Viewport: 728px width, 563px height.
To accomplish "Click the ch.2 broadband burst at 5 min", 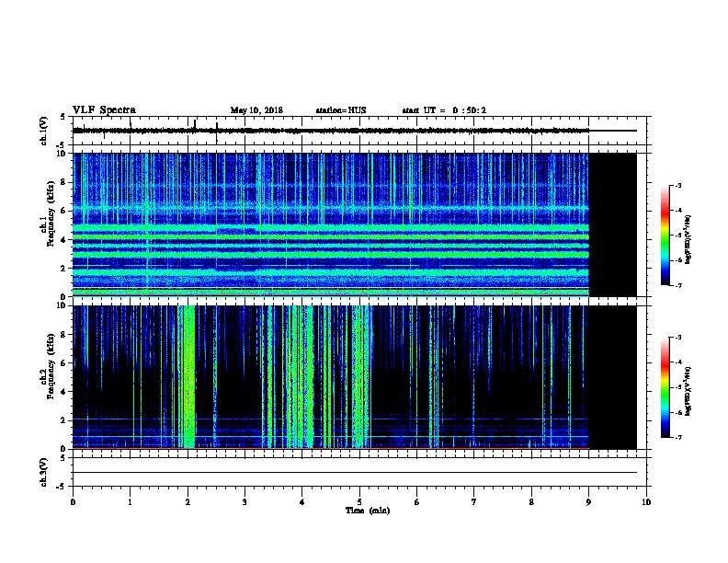I will pos(360,377).
